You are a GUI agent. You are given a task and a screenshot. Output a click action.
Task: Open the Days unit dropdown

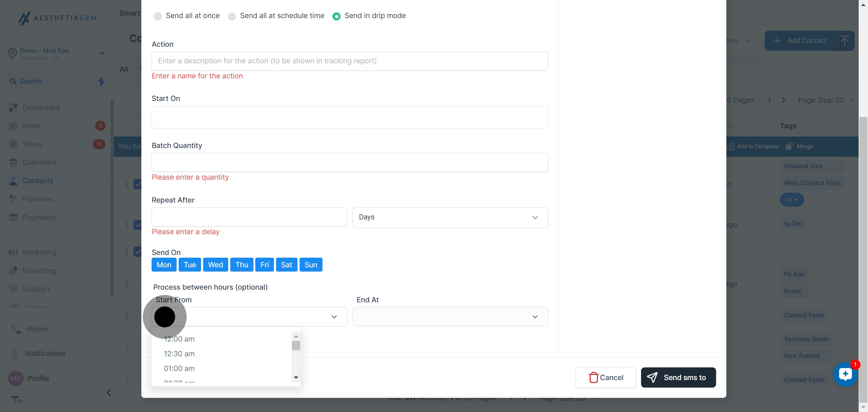pos(450,217)
